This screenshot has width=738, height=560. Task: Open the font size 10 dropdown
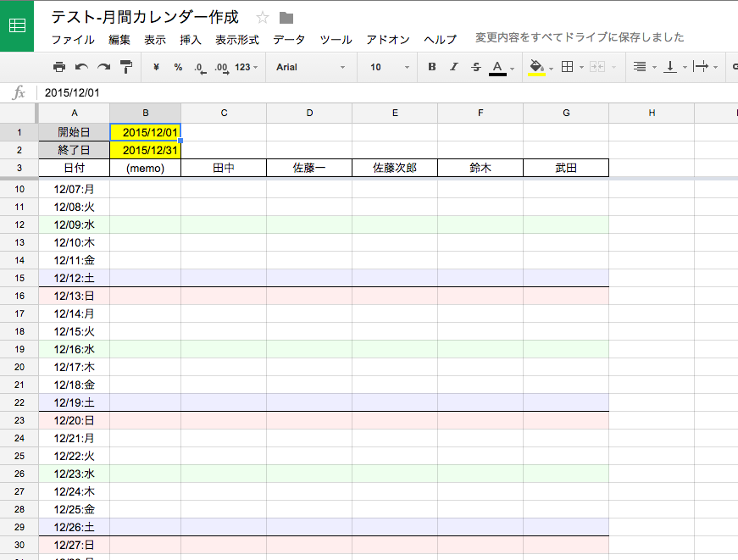click(389, 67)
